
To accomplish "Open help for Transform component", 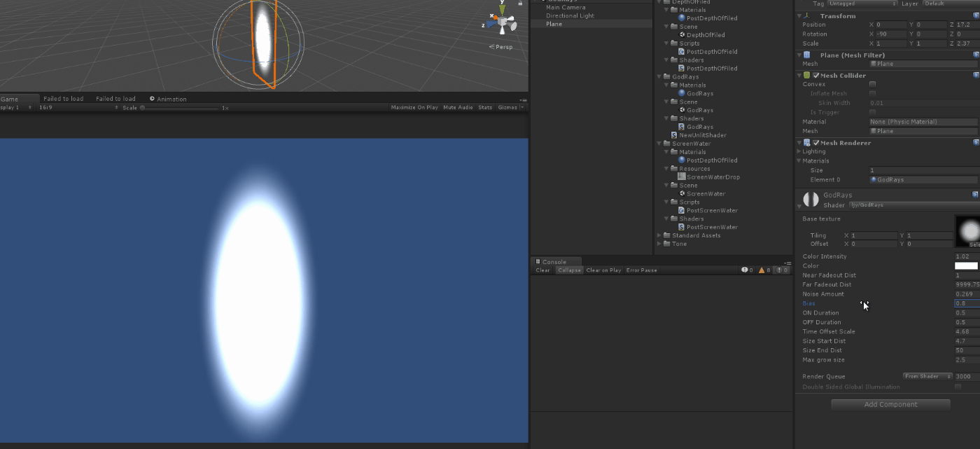I will (x=976, y=15).
